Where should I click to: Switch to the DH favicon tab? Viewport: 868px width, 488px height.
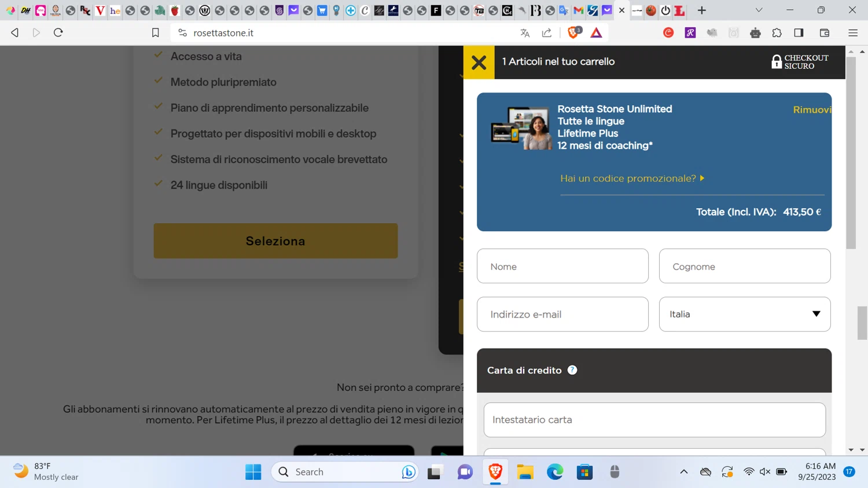[25, 10]
